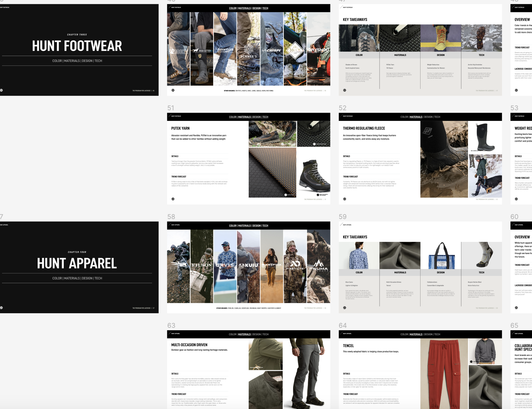
Task: Click DESIGN column label on footwear Key Takeaways
Action: coord(441,55)
